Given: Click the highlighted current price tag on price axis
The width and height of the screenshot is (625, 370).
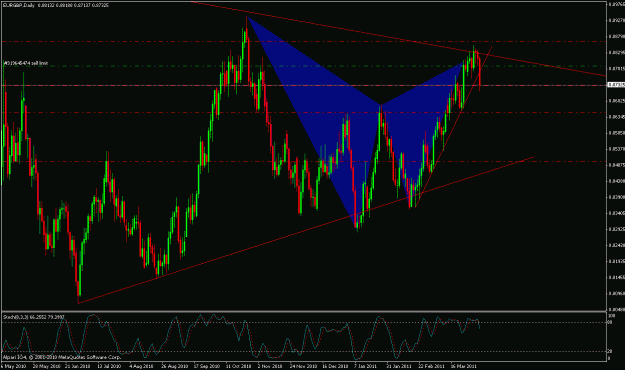Looking at the screenshot, I should pyautogui.click(x=615, y=85).
